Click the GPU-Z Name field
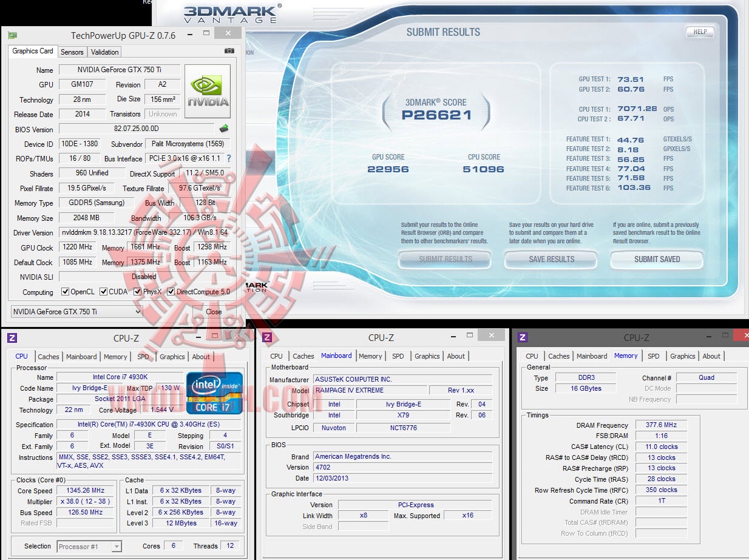Image resolution: width=749 pixels, height=560 pixels. pos(120,70)
